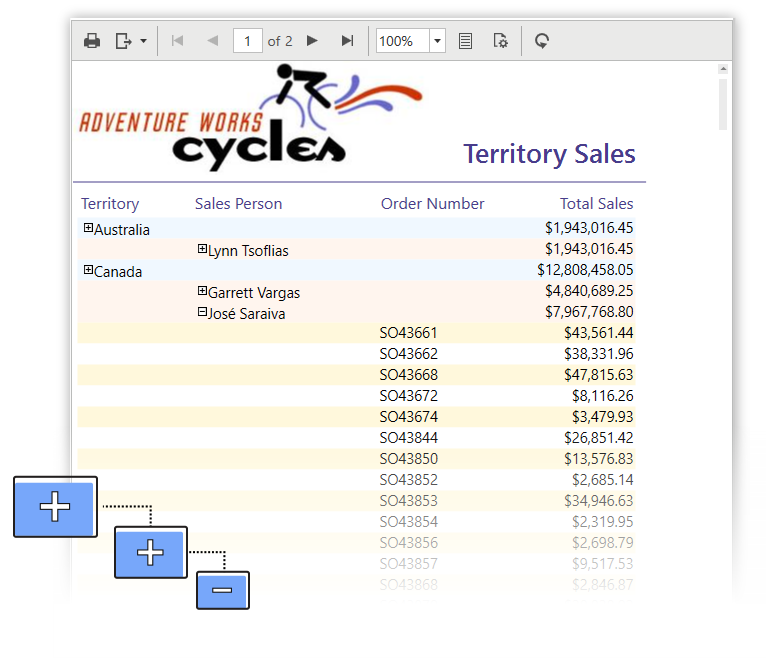
Task: Expand the Australia territory row
Action: pyautogui.click(x=88, y=229)
